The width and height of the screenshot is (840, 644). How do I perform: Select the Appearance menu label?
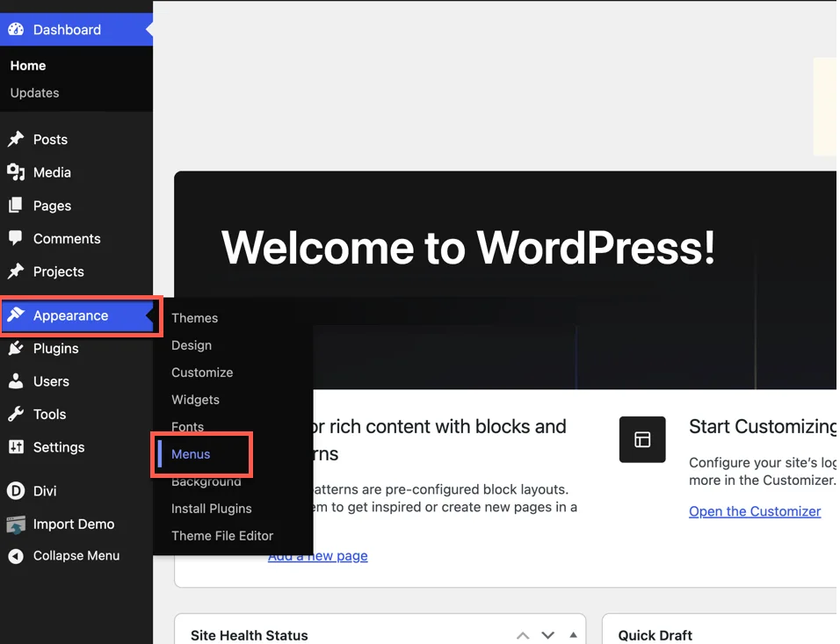[x=70, y=315]
